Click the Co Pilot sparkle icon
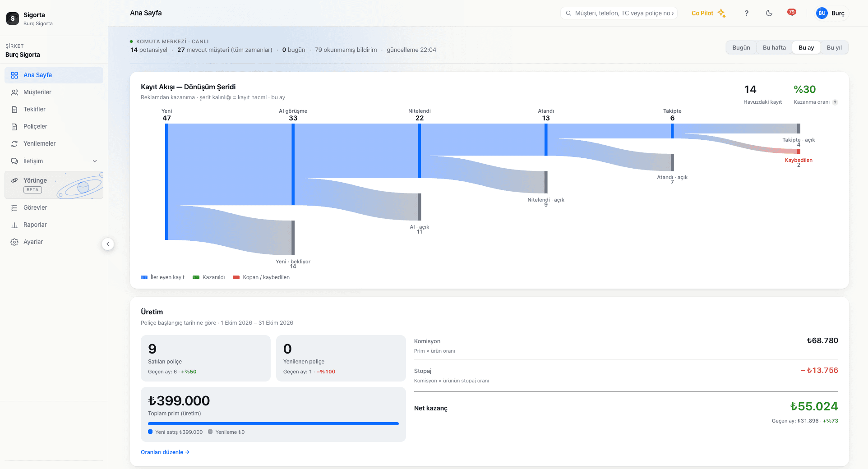 pos(721,13)
